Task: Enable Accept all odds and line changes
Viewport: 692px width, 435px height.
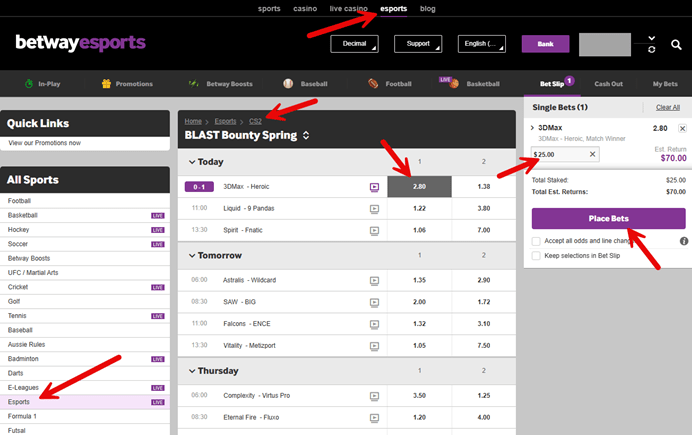Action: [x=537, y=241]
